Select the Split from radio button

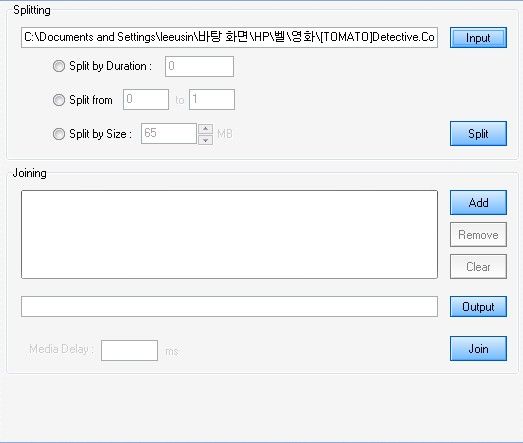[59, 100]
